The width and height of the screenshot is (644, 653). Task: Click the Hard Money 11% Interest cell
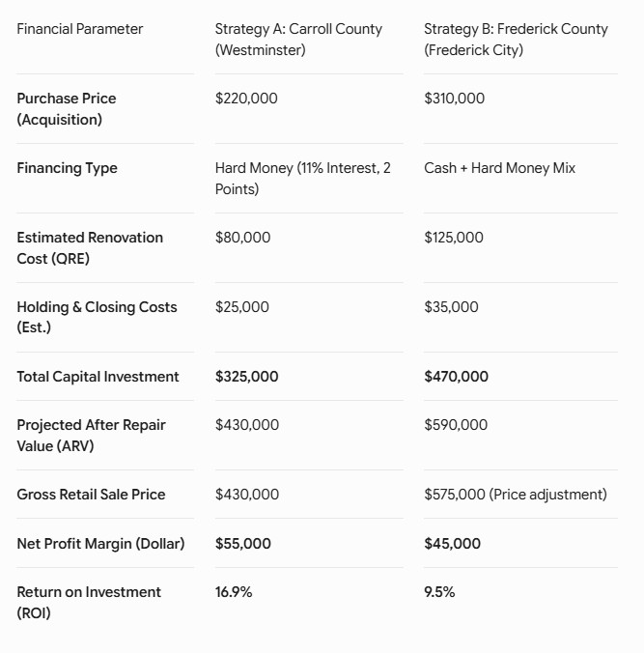[x=302, y=179]
